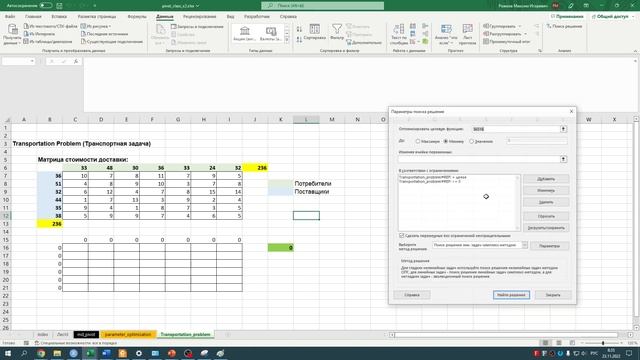Click the search box in the title bar
640x360 pixels.
322,6
